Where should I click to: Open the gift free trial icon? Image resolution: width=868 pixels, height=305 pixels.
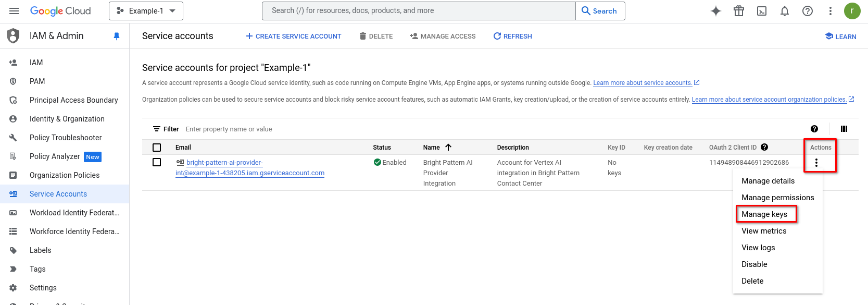[739, 11]
